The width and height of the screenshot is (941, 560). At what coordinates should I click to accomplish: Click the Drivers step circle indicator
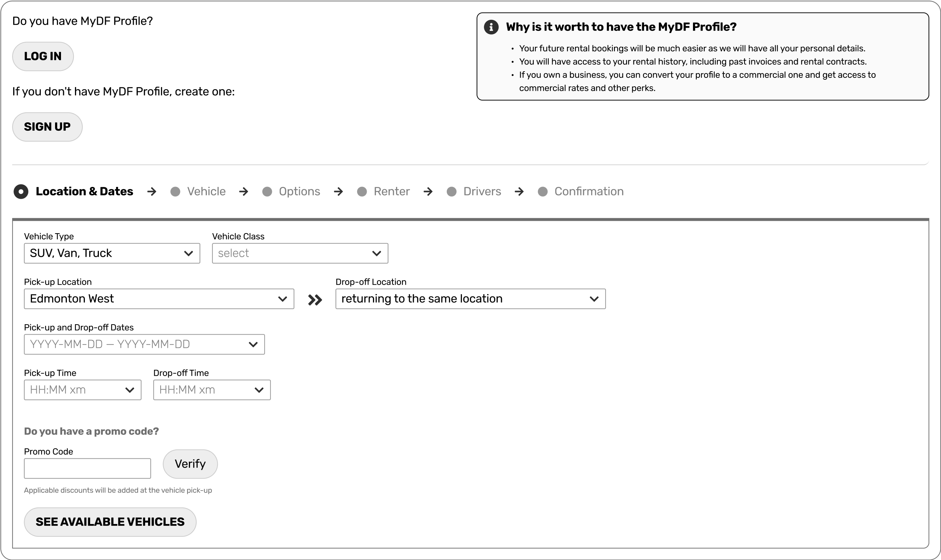point(452,191)
